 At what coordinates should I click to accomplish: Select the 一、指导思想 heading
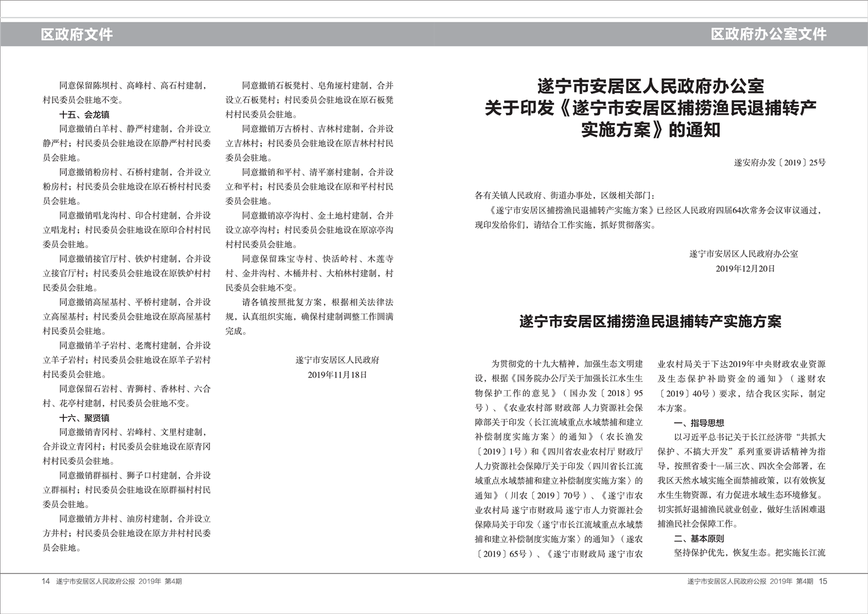pos(699,423)
